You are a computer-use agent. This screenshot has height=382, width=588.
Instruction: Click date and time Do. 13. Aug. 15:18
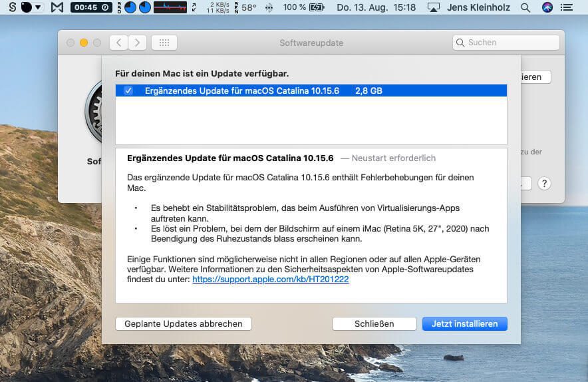click(x=376, y=7)
